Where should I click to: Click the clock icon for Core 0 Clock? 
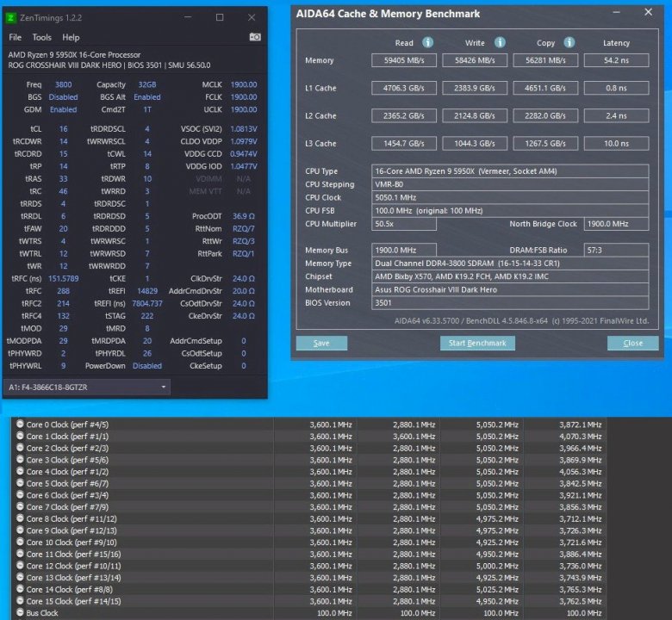(20, 425)
